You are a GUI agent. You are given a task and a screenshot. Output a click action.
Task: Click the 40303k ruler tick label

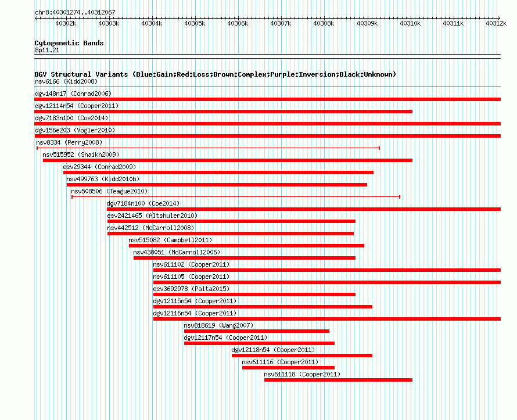(x=109, y=23)
